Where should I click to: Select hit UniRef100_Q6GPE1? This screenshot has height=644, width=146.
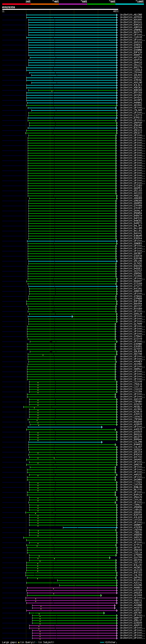[x=131, y=188]
